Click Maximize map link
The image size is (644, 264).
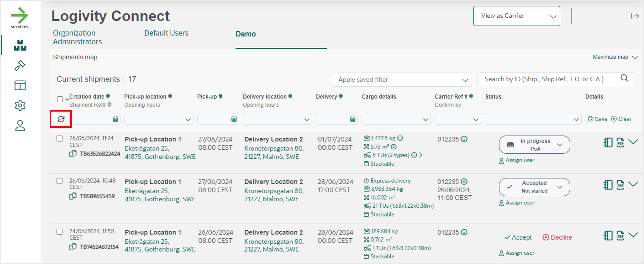click(x=616, y=57)
